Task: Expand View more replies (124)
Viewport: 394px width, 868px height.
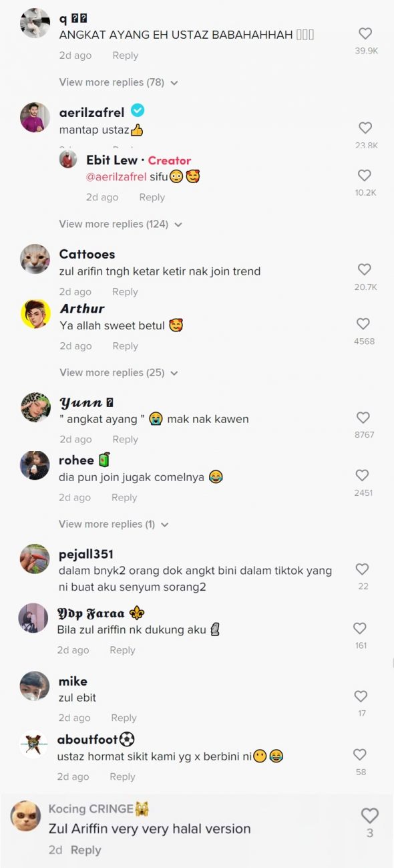Action: pos(121,224)
